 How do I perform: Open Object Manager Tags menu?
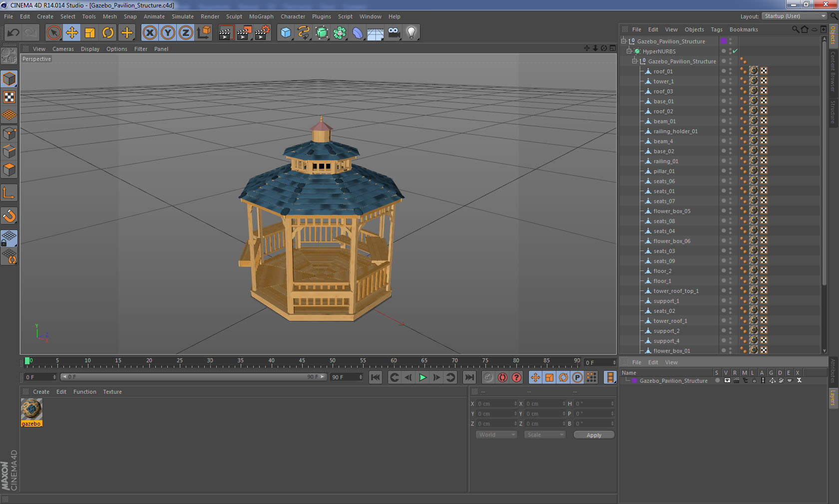click(x=717, y=29)
